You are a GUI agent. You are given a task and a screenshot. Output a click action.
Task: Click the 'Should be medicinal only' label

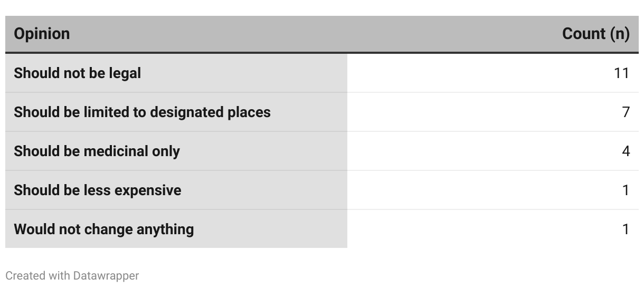(97, 151)
